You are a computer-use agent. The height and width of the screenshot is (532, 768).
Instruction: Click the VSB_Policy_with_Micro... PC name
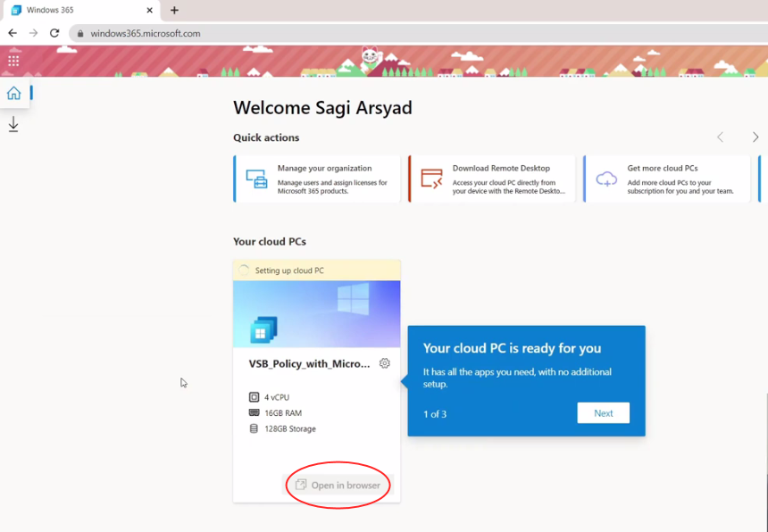click(310, 363)
